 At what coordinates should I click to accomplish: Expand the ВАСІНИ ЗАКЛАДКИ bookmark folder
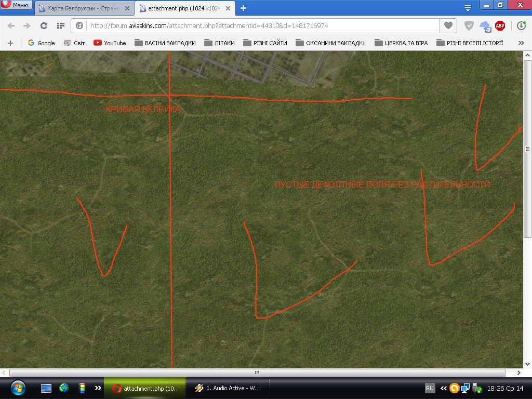pyautogui.click(x=165, y=43)
